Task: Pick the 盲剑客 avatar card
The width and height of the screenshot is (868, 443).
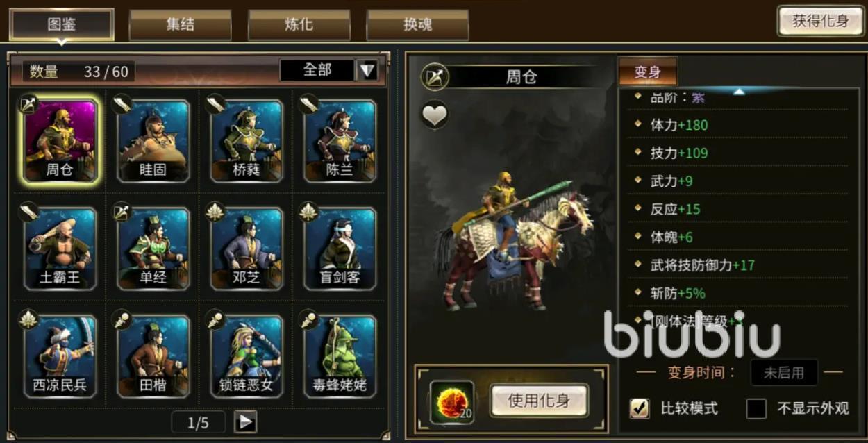Action: [340, 249]
